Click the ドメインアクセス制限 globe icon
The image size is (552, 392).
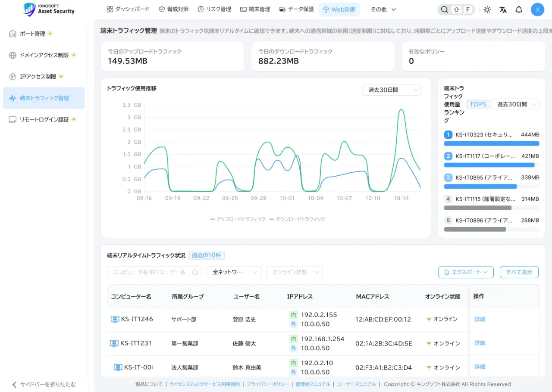click(x=13, y=55)
